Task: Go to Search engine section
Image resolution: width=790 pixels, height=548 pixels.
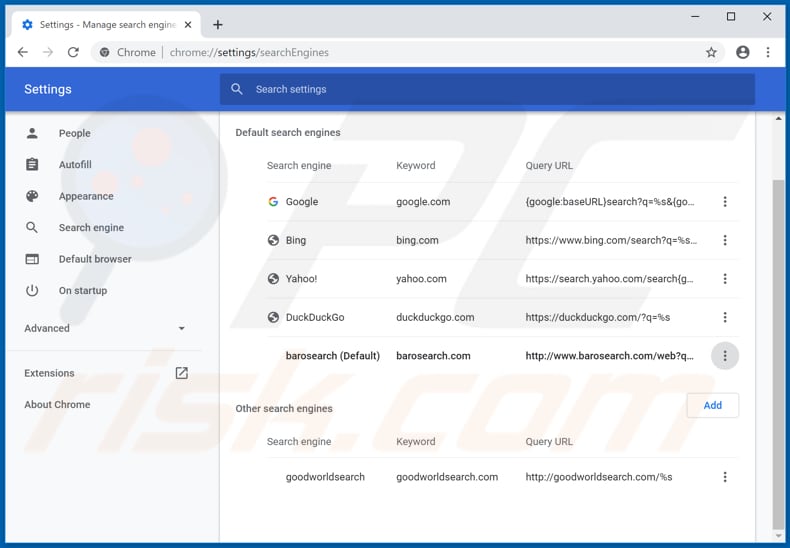Action: [x=91, y=228]
